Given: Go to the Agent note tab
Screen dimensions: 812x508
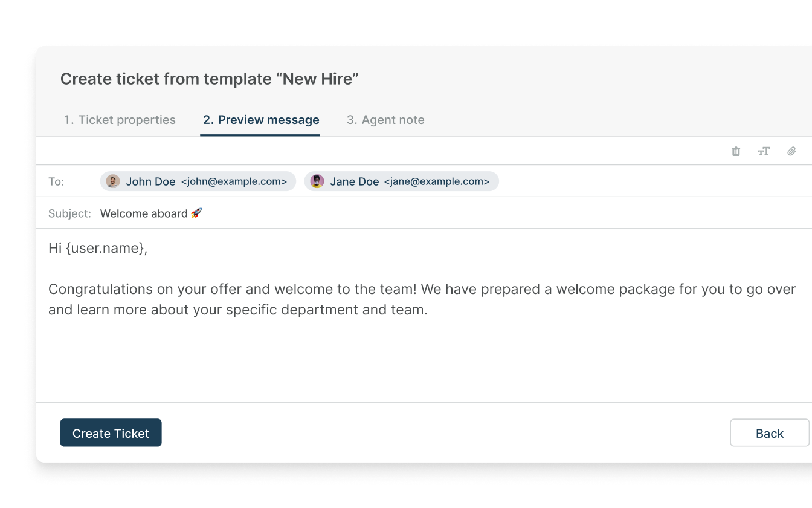Looking at the screenshot, I should pos(385,120).
